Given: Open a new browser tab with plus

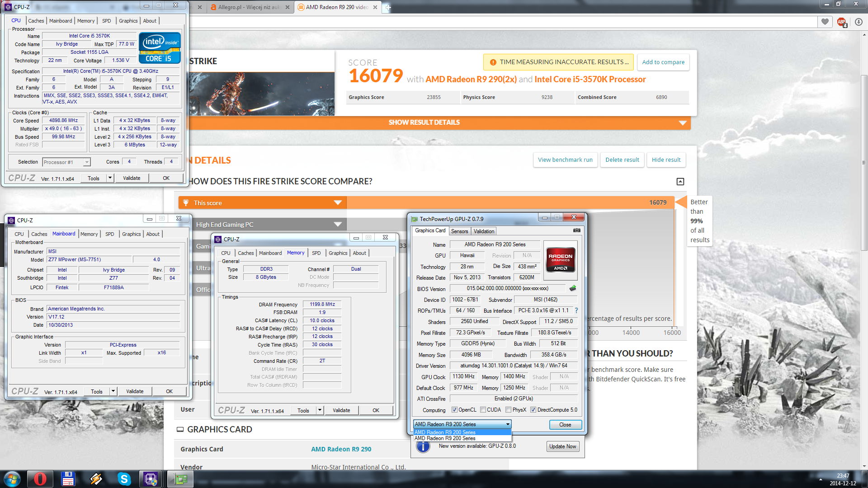Looking at the screenshot, I should point(388,7).
